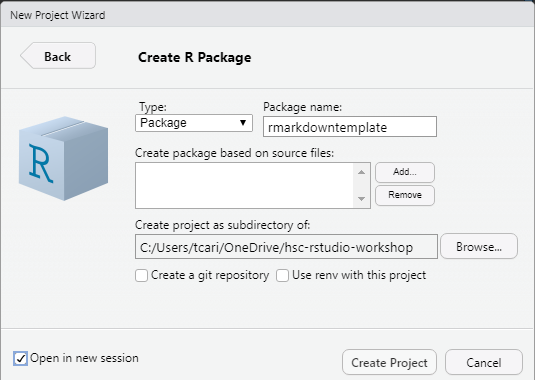The height and width of the screenshot is (380, 535).
Task: Click the subdirectory path field with hsc-rstudio-workshop
Action: pyautogui.click(x=286, y=247)
